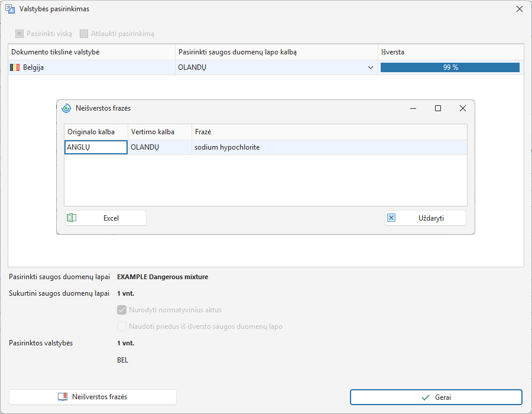
Task: Click the Dokumento tikslinė valstybė column header
Action: point(92,52)
